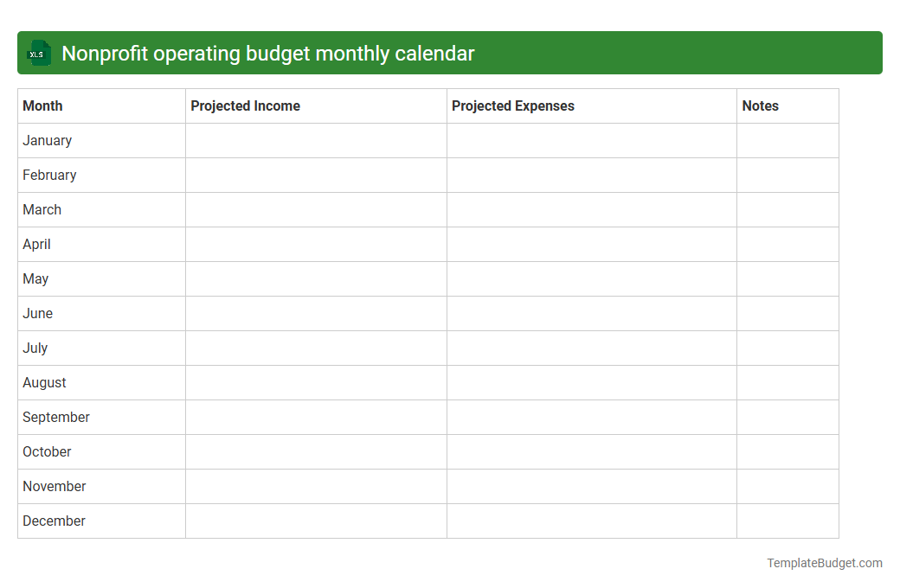Select the Notes column header
Image resolution: width=900 pixels, height=588 pixels.
pyautogui.click(x=760, y=105)
